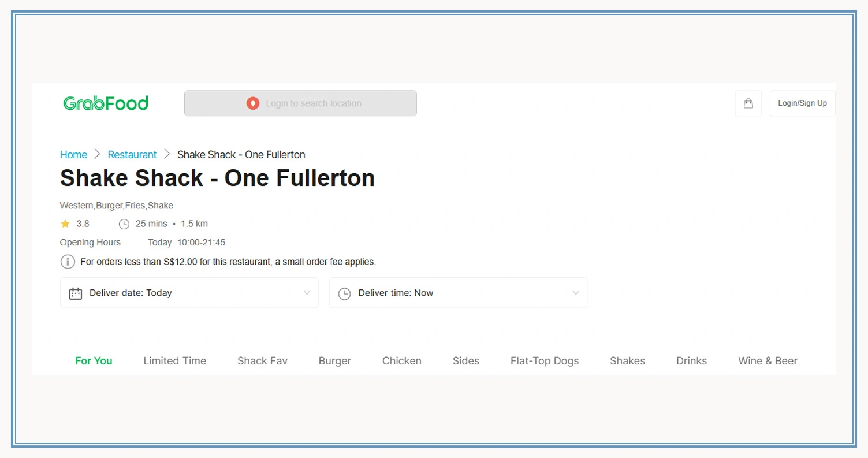Click the calendar icon beside Deliver date
The image size is (868, 458).
76,293
